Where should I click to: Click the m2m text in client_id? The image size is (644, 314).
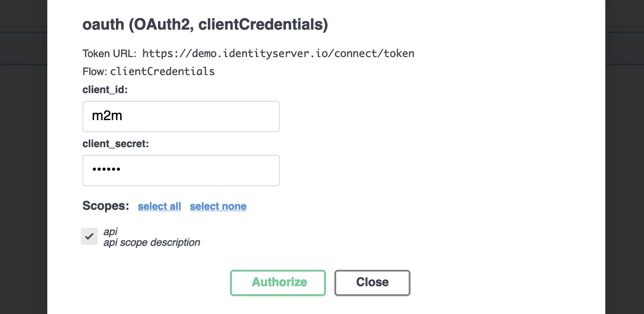pos(107,116)
